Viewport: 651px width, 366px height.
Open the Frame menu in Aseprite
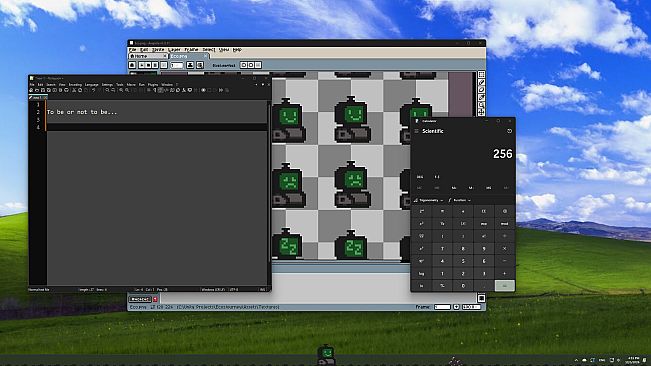pyautogui.click(x=191, y=49)
